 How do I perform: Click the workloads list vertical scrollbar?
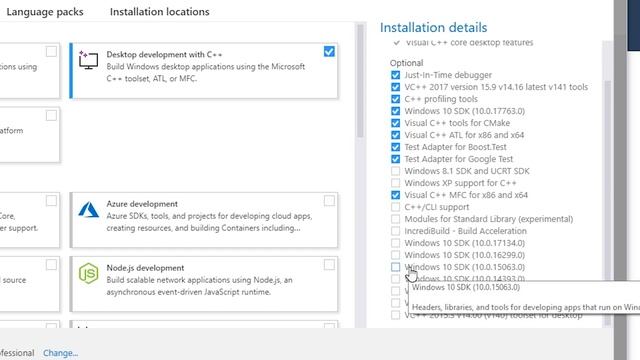point(360,81)
